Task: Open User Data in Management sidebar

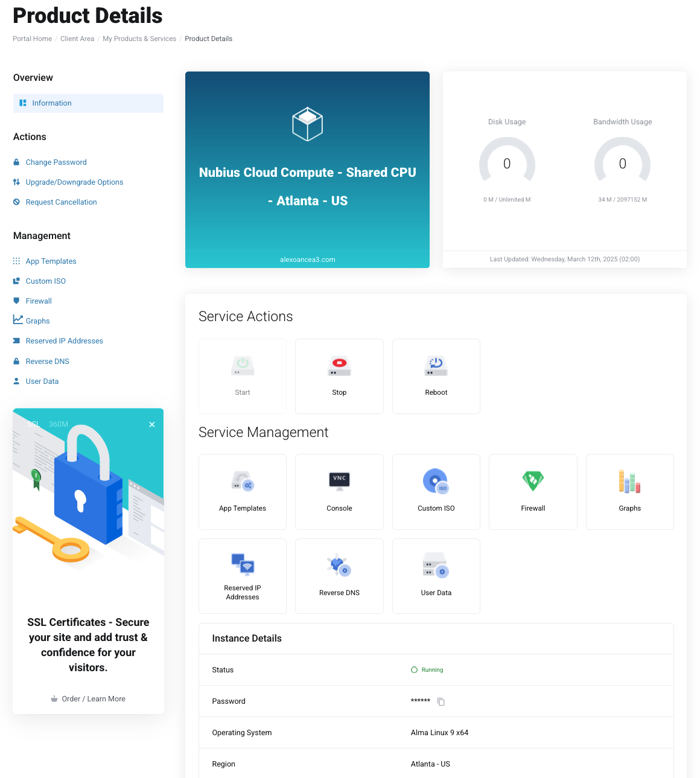Action: (x=42, y=381)
